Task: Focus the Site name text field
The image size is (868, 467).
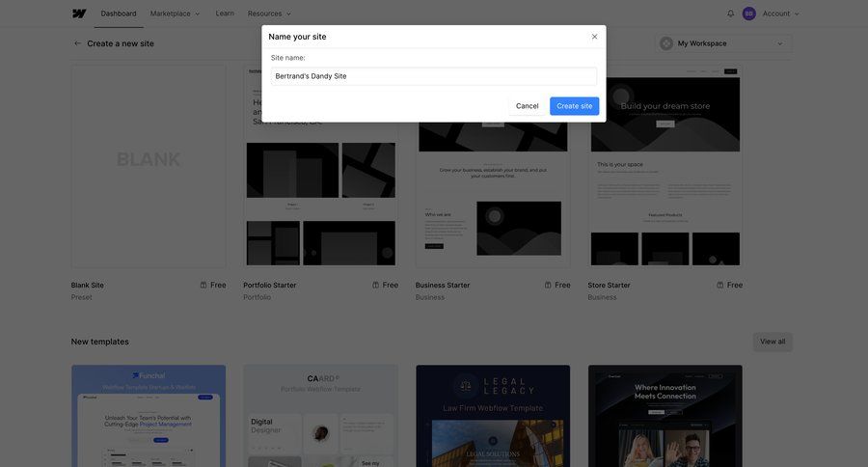Action: pos(433,76)
